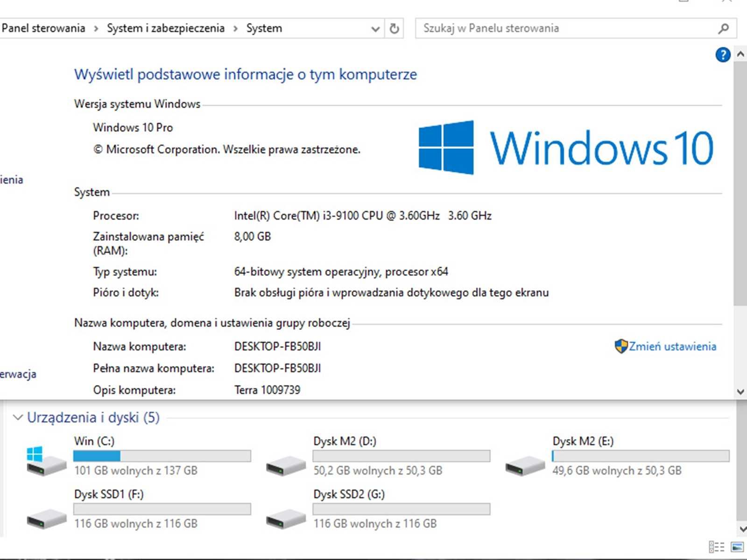Viewport: 747px width, 560px height.
Task: Expand menu after Panel sterowania breadcrumb
Action: coord(96,28)
